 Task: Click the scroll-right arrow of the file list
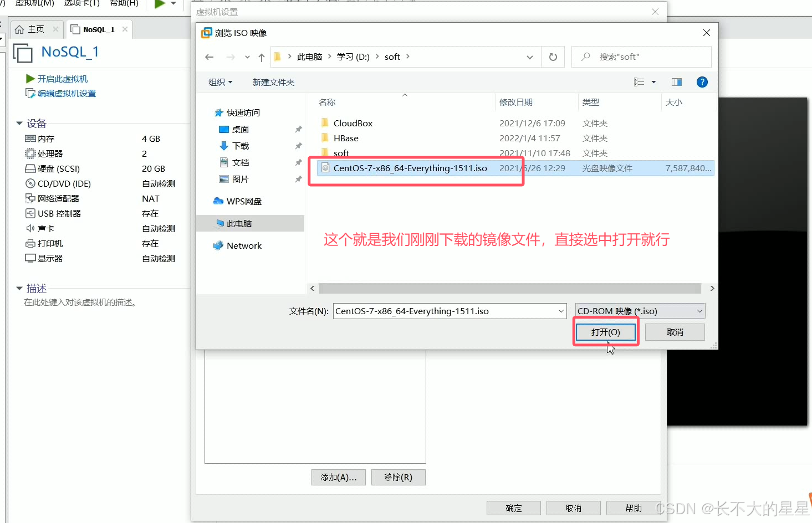712,288
